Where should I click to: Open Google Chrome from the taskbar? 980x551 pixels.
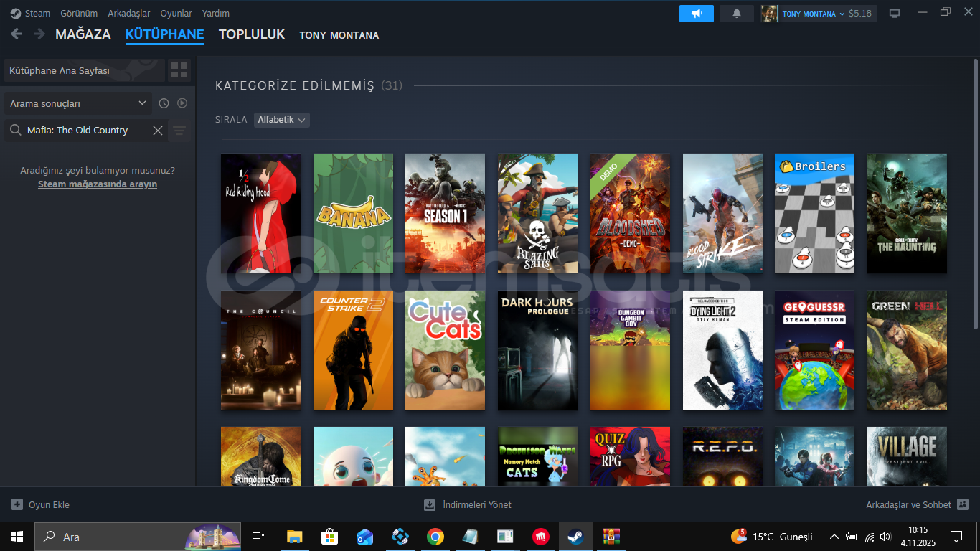click(x=435, y=537)
